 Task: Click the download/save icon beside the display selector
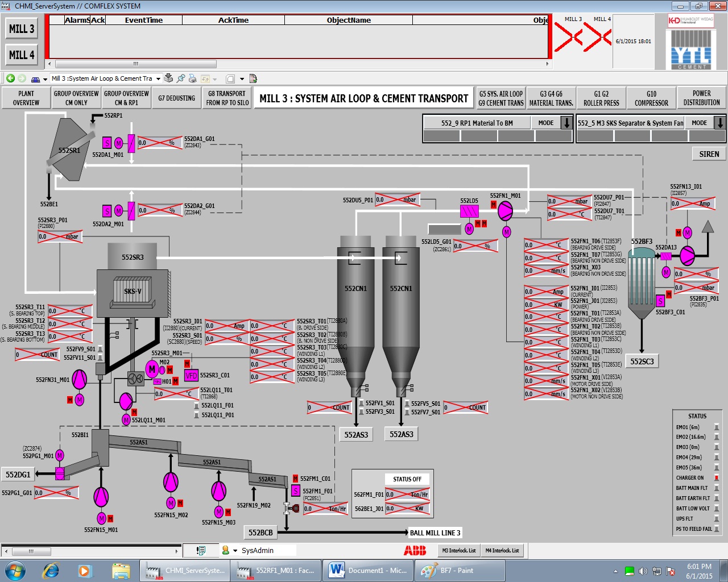168,78
